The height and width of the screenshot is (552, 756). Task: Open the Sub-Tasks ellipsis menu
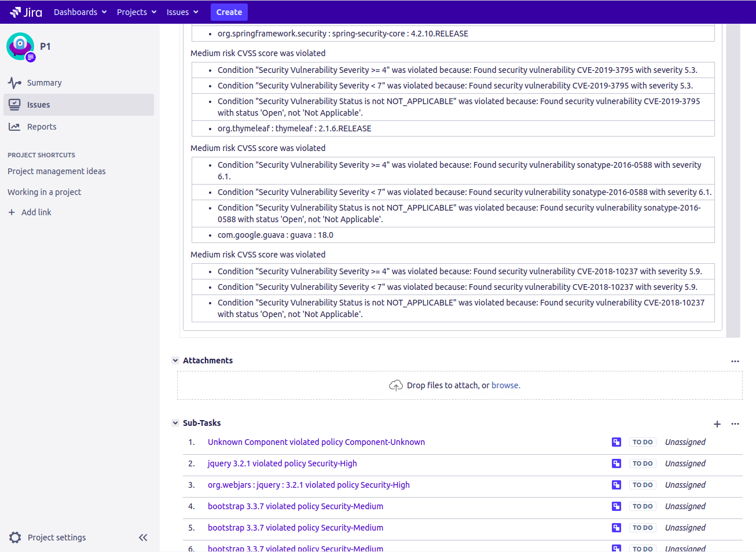(x=735, y=424)
